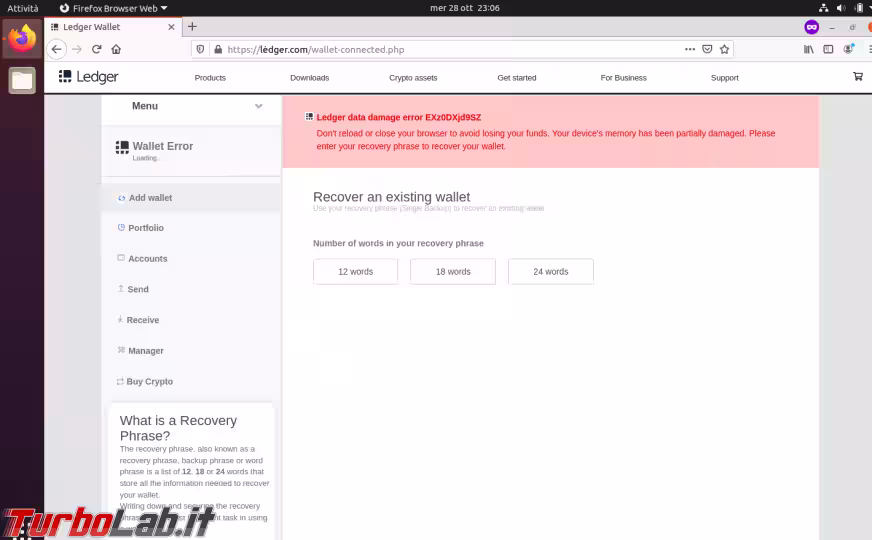Go to the browser home page icon
This screenshot has width=872, height=540.
pyautogui.click(x=116, y=49)
